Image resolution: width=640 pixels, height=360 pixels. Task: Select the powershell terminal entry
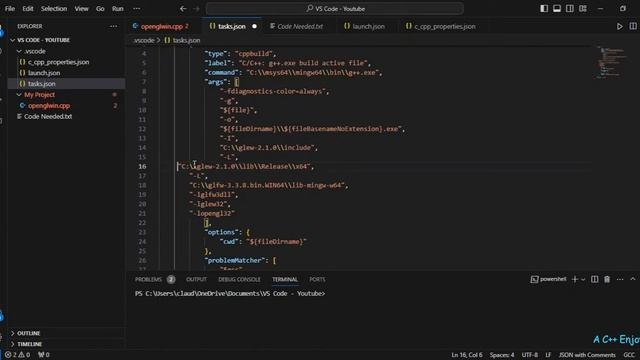(548, 279)
